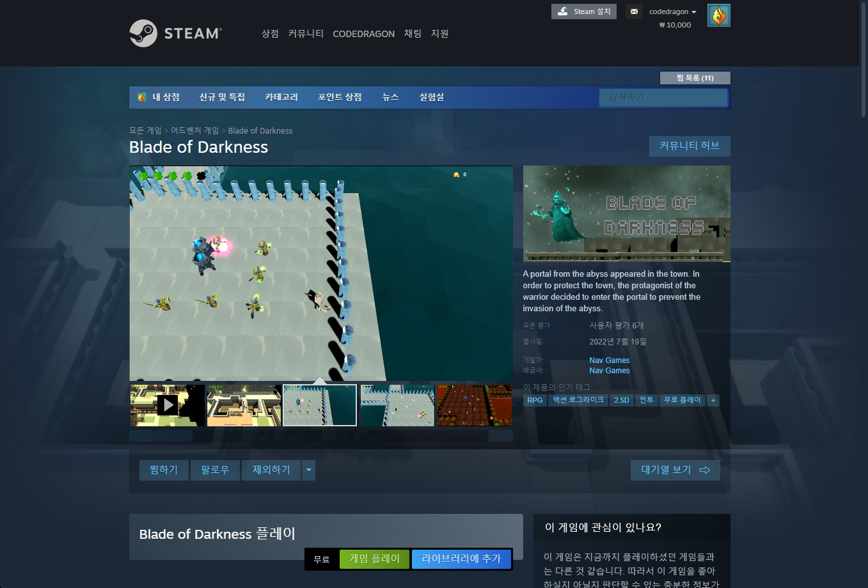This screenshot has width=868, height=588.
Task: Click the release date 2022년 7월 19일
Action: (618, 341)
